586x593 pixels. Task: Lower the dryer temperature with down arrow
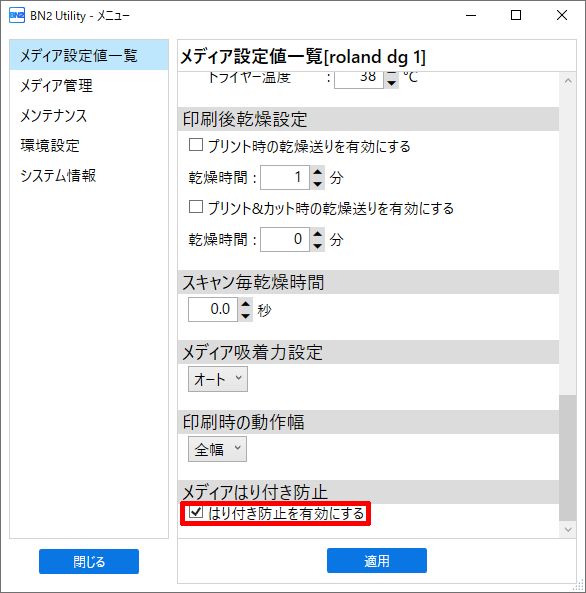tap(392, 83)
